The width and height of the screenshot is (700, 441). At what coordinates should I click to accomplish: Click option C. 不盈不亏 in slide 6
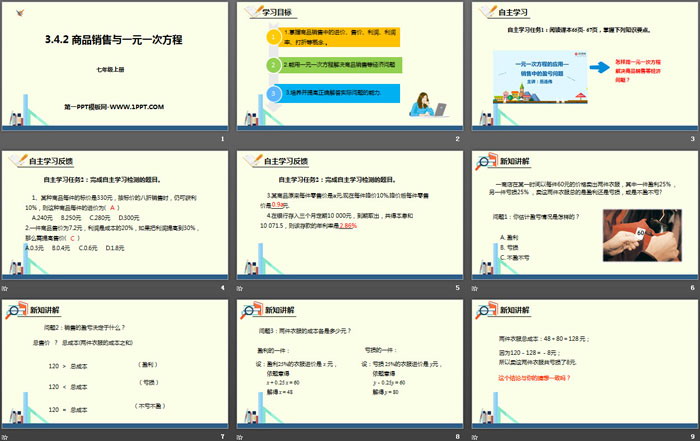pos(514,258)
